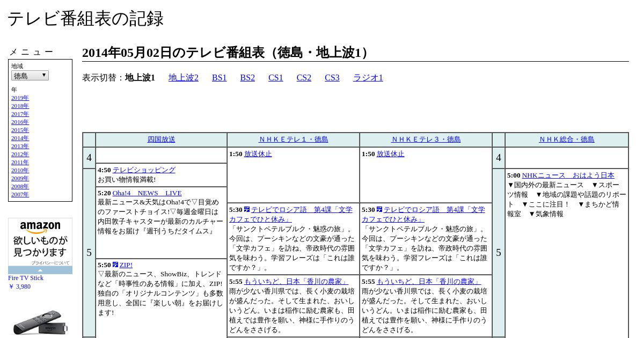Image resolution: width=644 pixels, height=338 pixels.
Task: Click the Fire TV Stick product photo
Action: pyautogui.click(x=40, y=322)
